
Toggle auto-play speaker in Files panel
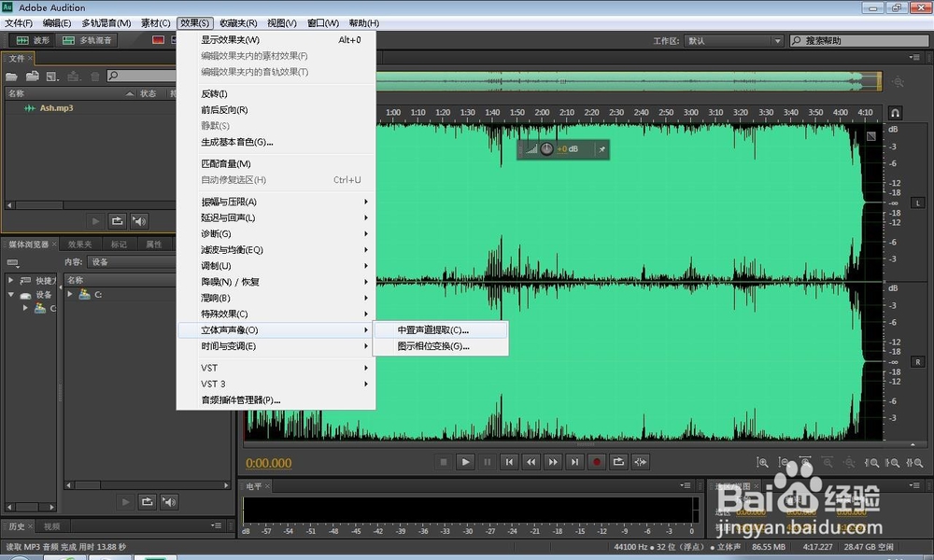(x=139, y=221)
